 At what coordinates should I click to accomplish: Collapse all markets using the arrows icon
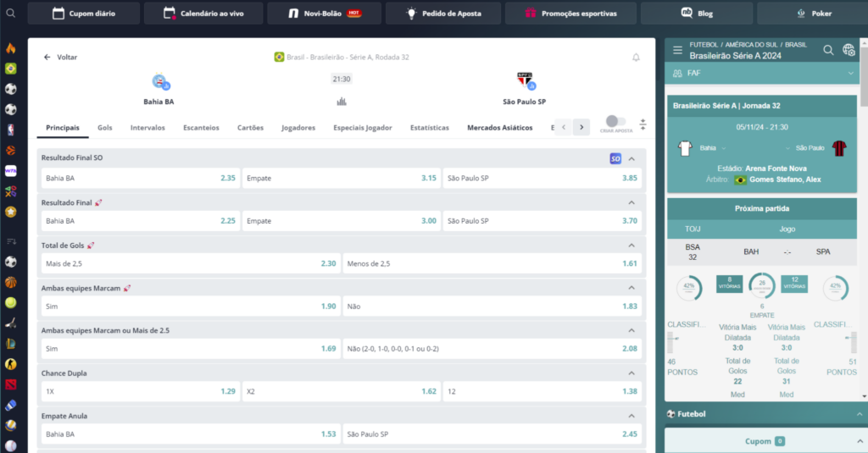pos(643,124)
